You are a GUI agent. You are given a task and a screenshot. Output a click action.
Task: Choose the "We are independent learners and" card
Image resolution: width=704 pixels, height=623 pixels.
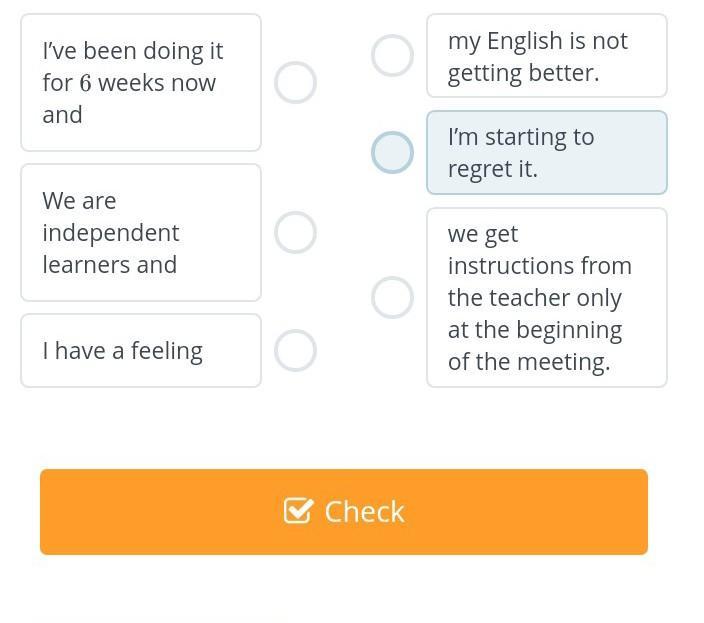(141, 233)
